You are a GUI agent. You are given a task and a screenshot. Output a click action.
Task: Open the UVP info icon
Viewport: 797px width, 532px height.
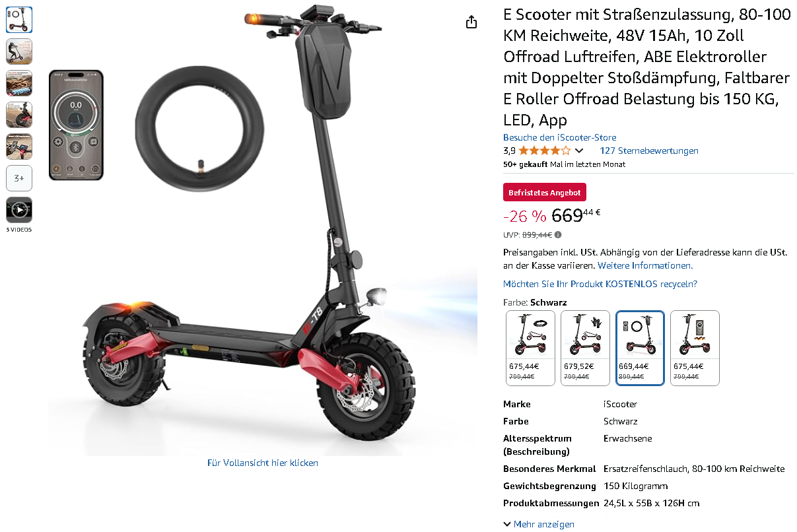pyautogui.click(x=558, y=234)
